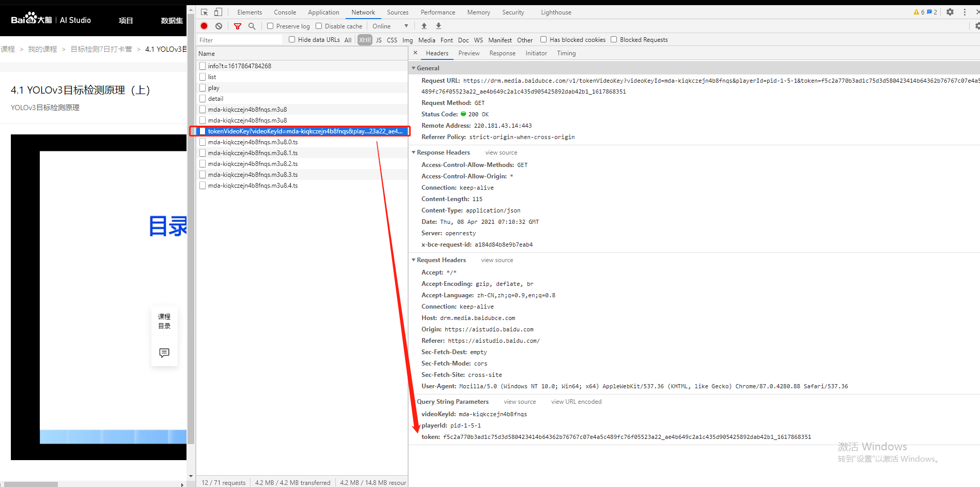This screenshot has height=487, width=980.
Task: Open view source next to Response Headers
Action: click(500, 152)
